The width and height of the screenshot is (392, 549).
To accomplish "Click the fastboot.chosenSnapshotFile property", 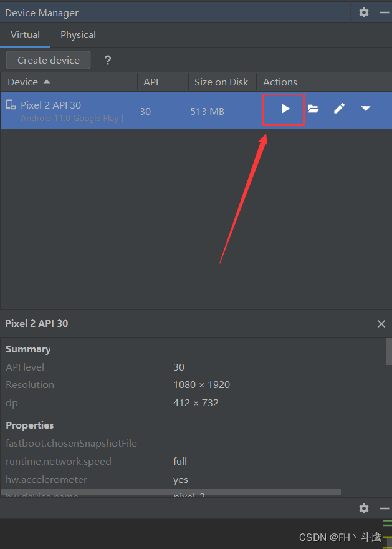I will click(71, 444).
